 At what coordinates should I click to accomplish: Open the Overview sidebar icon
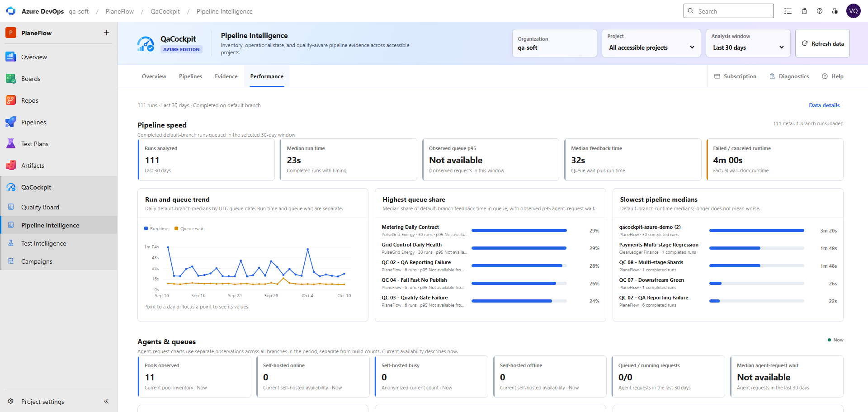click(x=11, y=57)
